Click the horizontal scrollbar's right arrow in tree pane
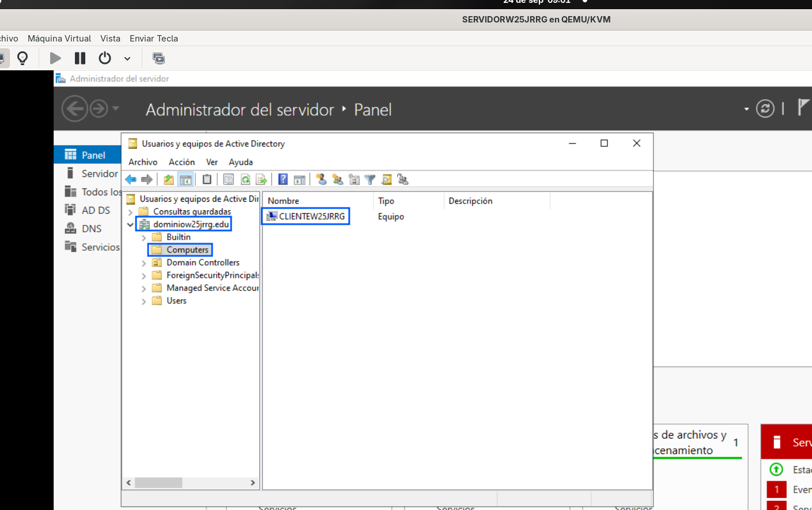The image size is (812, 510). pos(253,483)
